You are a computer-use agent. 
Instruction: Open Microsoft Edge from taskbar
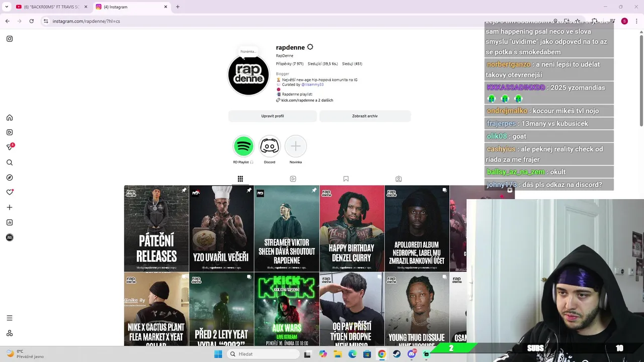(353, 354)
